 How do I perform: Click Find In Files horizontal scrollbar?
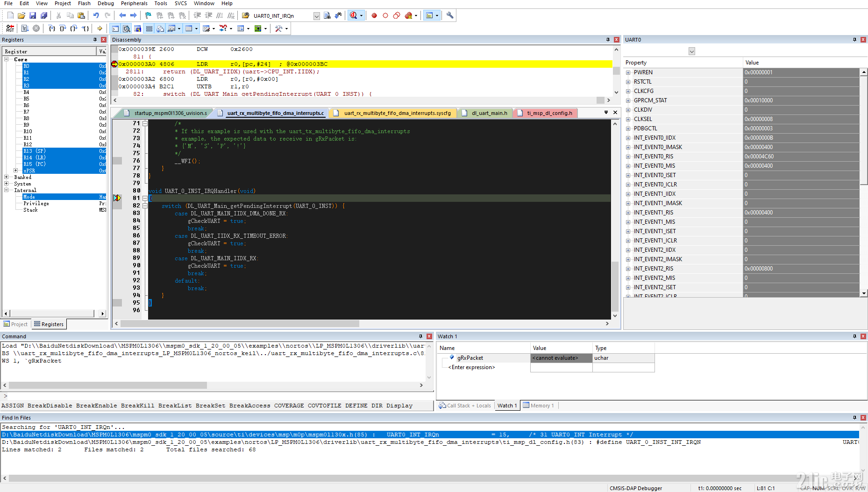(430, 478)
